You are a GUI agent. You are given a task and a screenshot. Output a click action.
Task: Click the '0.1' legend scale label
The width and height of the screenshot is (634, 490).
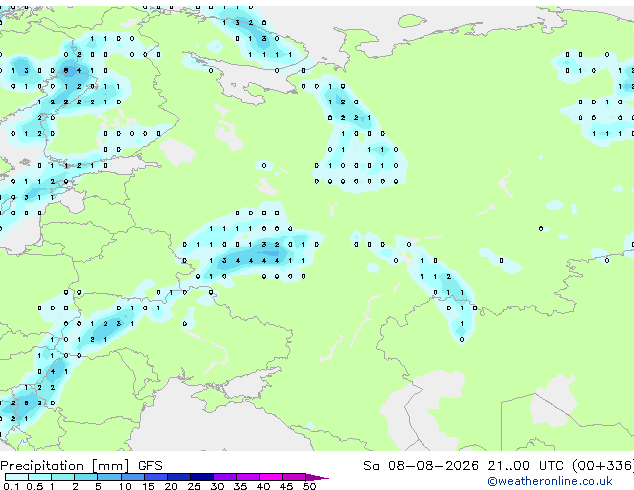(11, 486)
